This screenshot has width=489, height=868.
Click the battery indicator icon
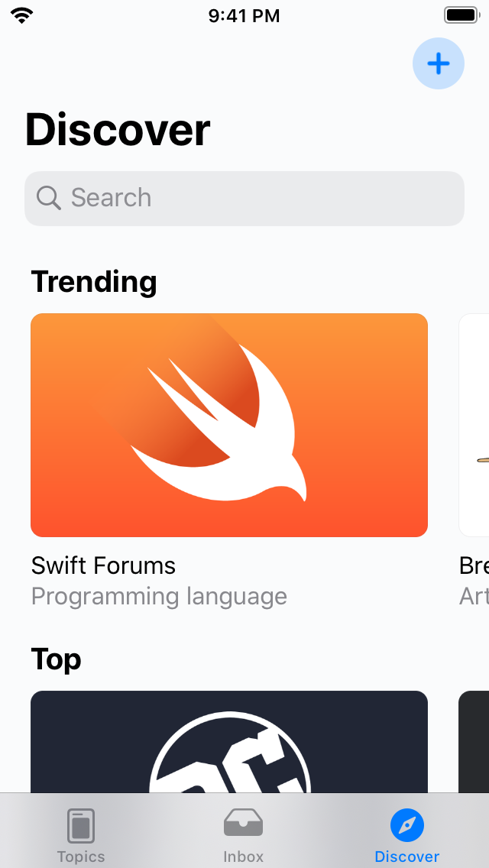(x=461, y=15)
